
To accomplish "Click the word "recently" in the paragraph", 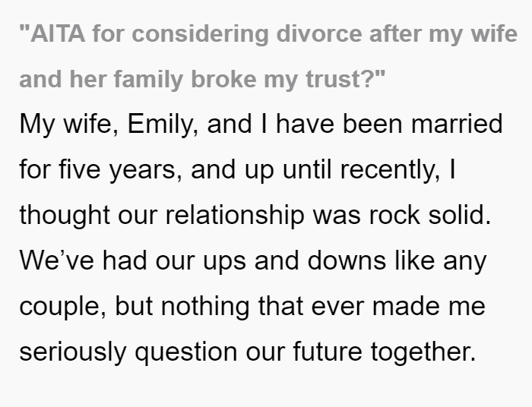I will [386, 169].
